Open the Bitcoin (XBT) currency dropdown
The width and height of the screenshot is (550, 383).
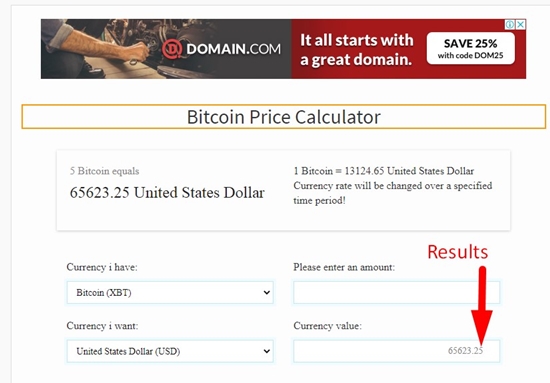[x=170, y=293]
